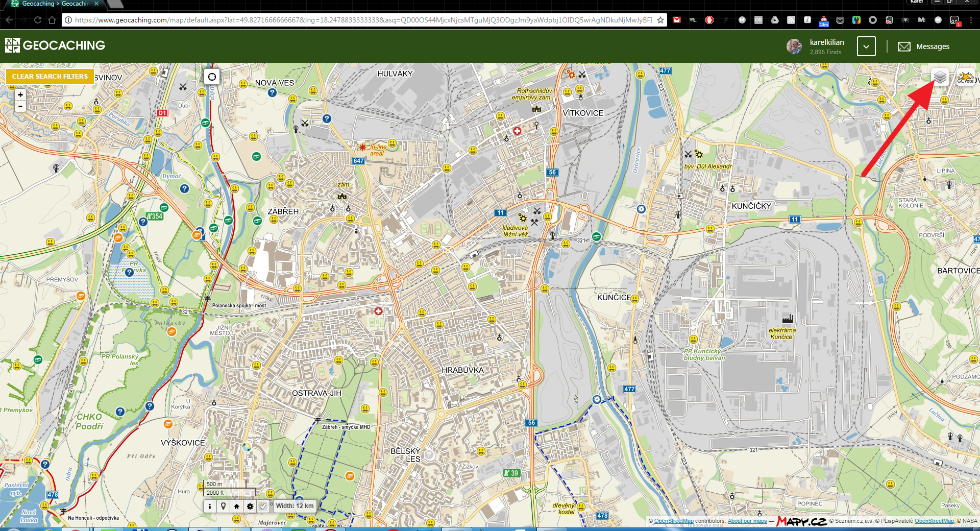Open the Gmail extension icon
Screen dimensions: 980x531
click(x=677, y=20)
